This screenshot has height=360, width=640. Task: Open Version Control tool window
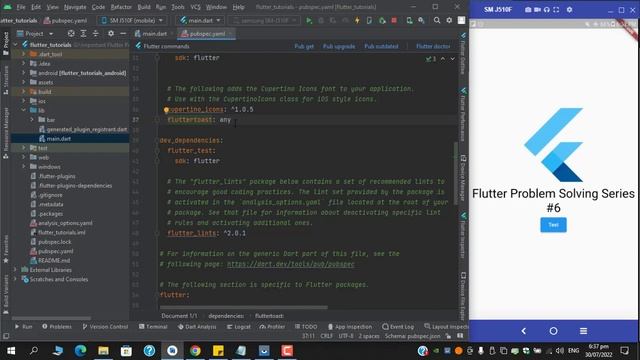click(105, 327)
